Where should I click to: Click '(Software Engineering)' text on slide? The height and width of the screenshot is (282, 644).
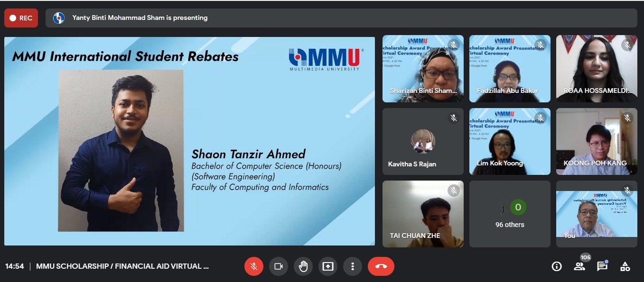point(233,177)
